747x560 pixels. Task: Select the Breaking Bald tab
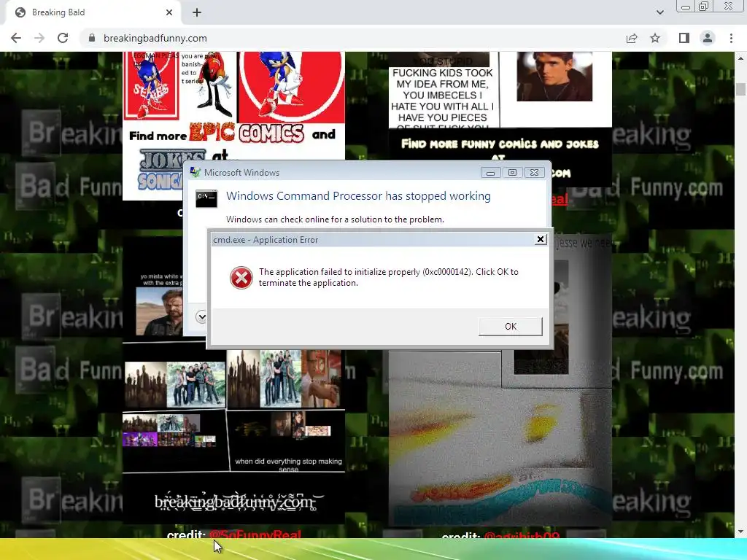coord(93,13)
